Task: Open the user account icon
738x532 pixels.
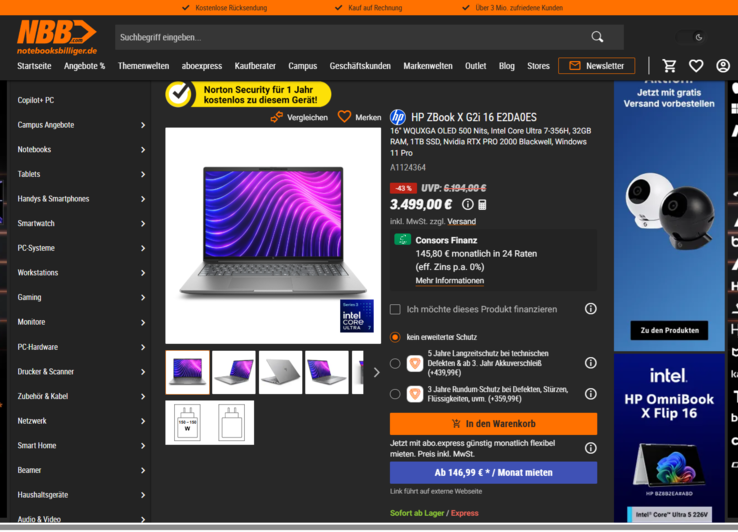Action: (723, 66)
